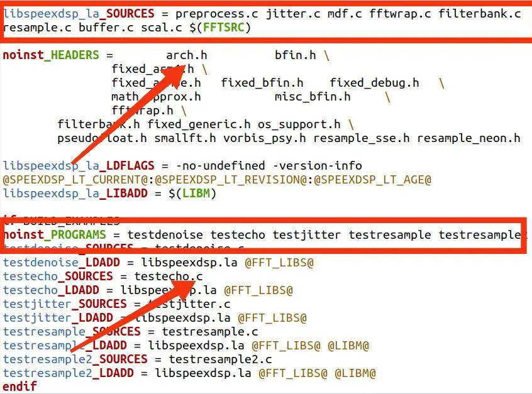Click the testdenoise_LDADD variable
This screenshot has height=394, width=532.
62,263
